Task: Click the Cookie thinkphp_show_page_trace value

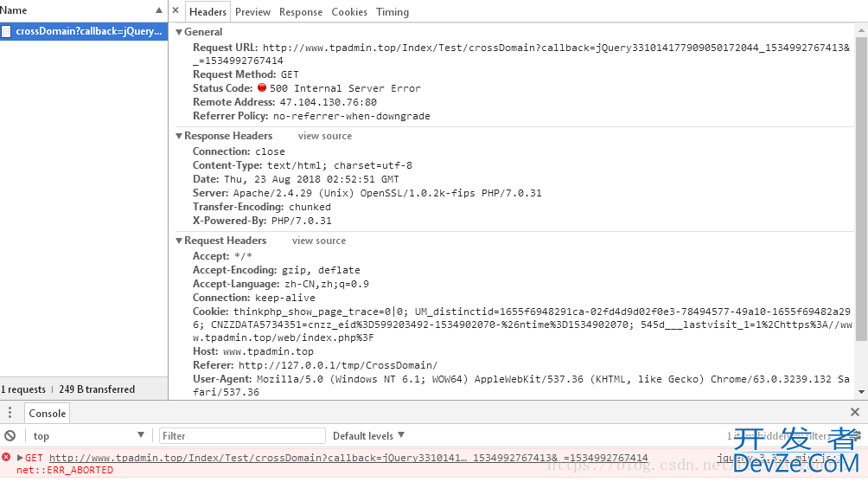Action: point(522,325)
